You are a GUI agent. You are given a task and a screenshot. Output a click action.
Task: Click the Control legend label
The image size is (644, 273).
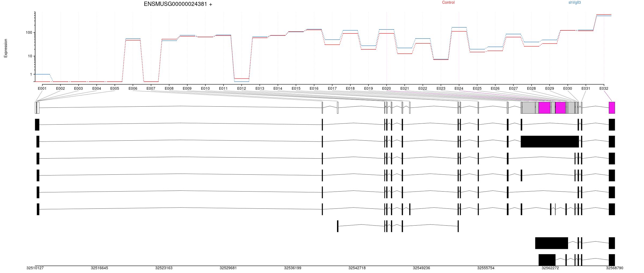[448, 3]
